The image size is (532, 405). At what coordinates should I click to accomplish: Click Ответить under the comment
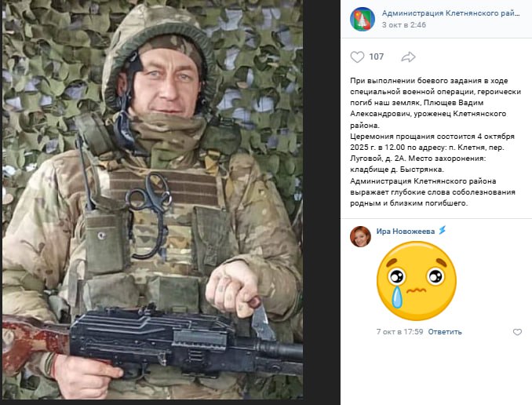(x=445, y=332)
